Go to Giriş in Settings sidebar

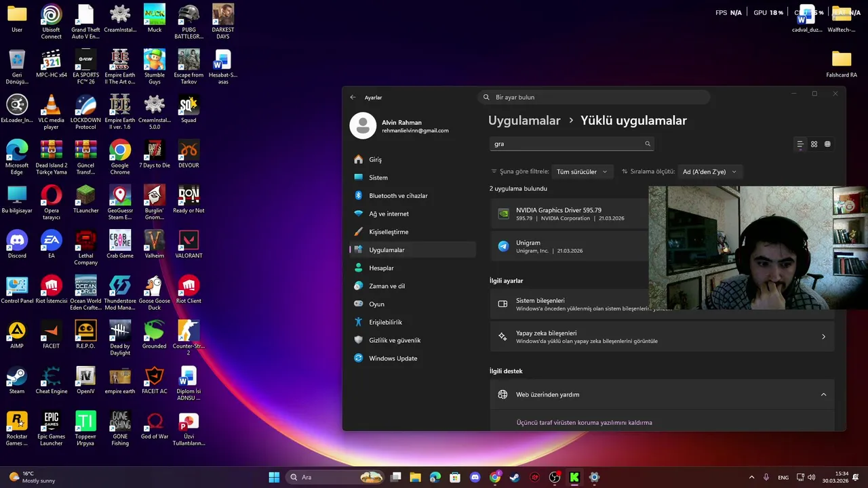pyautogui.click(x=412, y=159)
